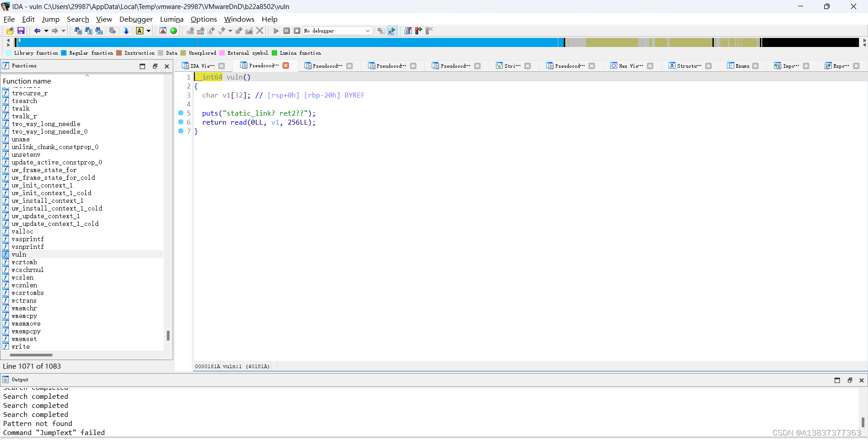
Task: Close the active Pseudocode tab
Action: pos(286,66)
